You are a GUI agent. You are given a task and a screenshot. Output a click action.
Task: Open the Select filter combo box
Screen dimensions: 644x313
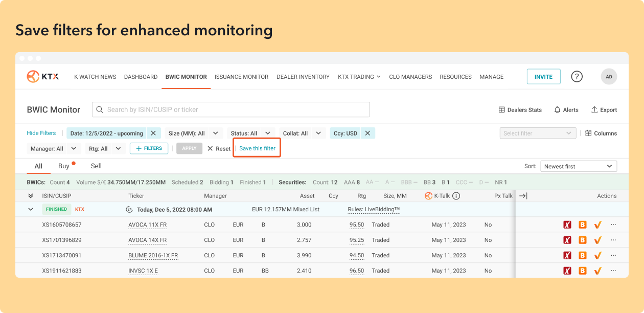[538, 133]
